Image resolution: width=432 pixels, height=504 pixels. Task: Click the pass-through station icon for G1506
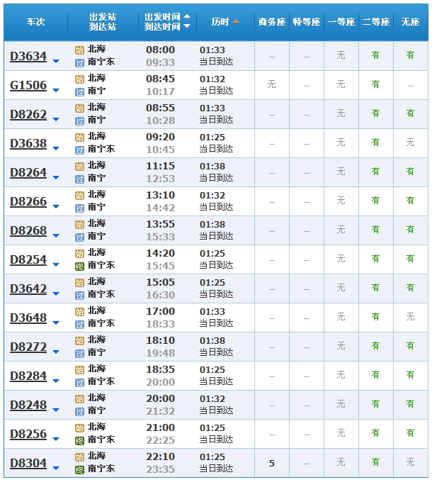point(79,91)
